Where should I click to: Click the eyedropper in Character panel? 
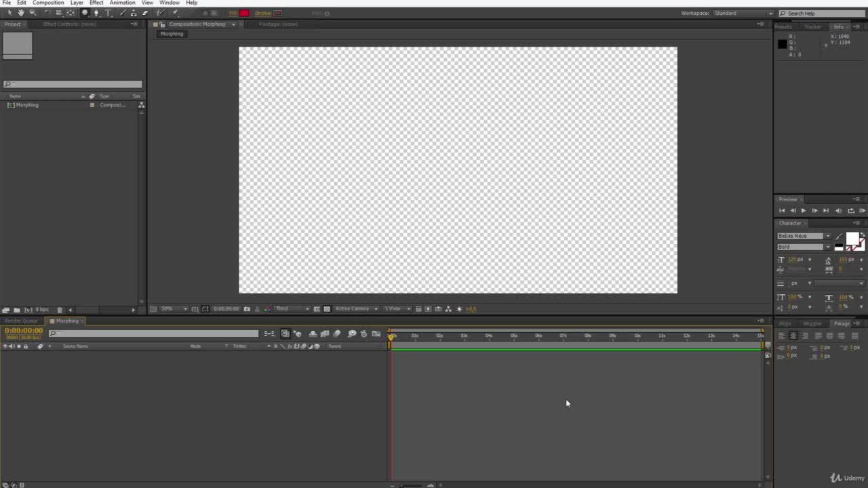tap(839, 237)
